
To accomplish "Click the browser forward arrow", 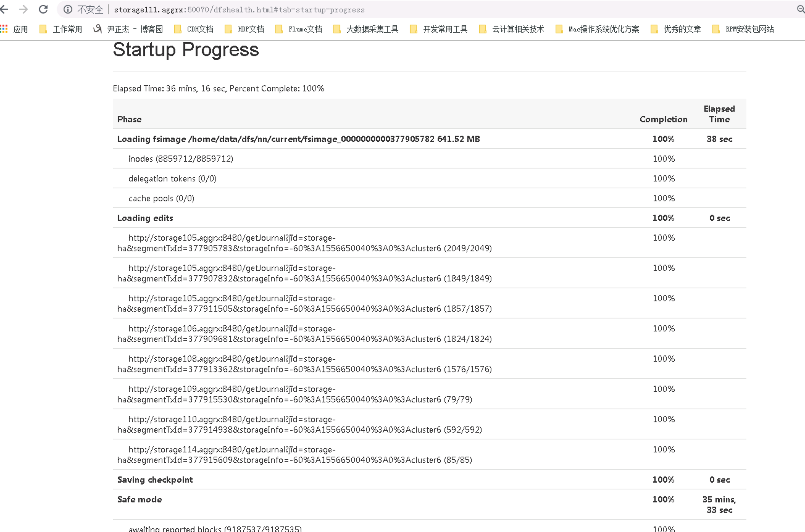I will click(x=23, y=9).
